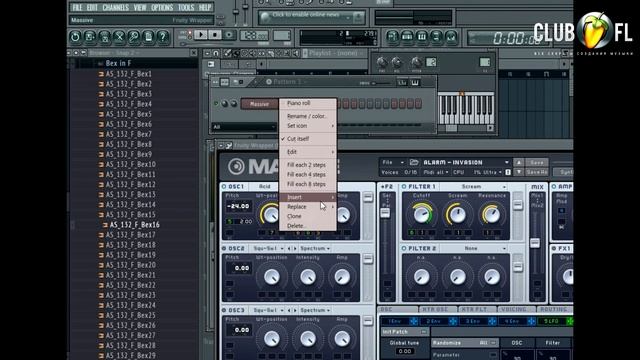Click the Massive Save button
Viewport: 640px width, 360px height.
pos(536,162)
